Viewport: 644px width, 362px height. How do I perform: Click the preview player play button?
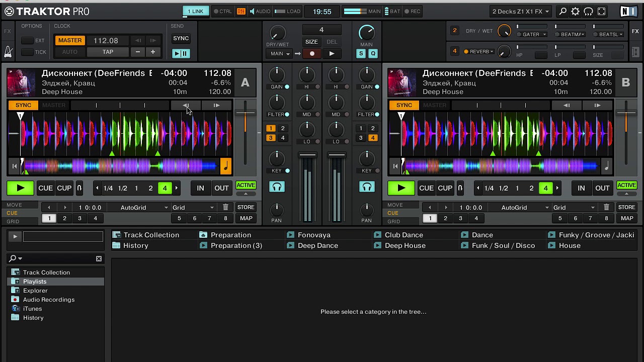(15, 236)
